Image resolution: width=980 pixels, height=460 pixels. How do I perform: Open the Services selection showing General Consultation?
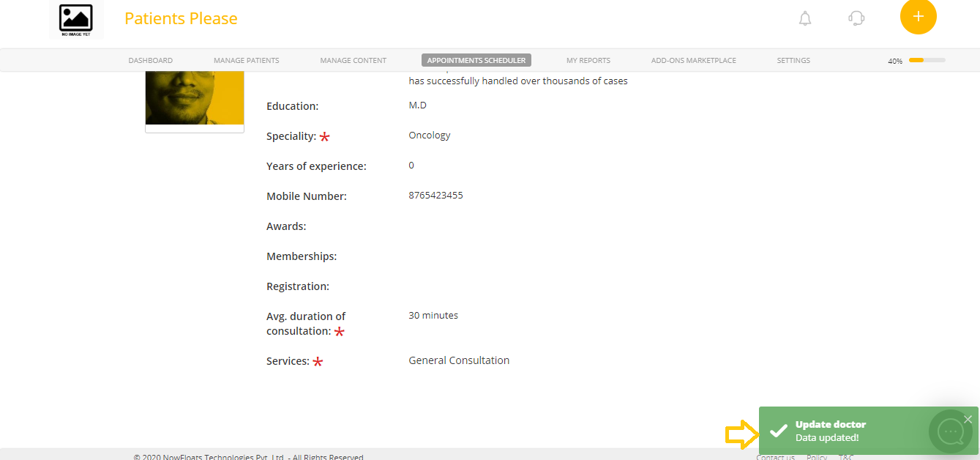[x=459, y=360]
